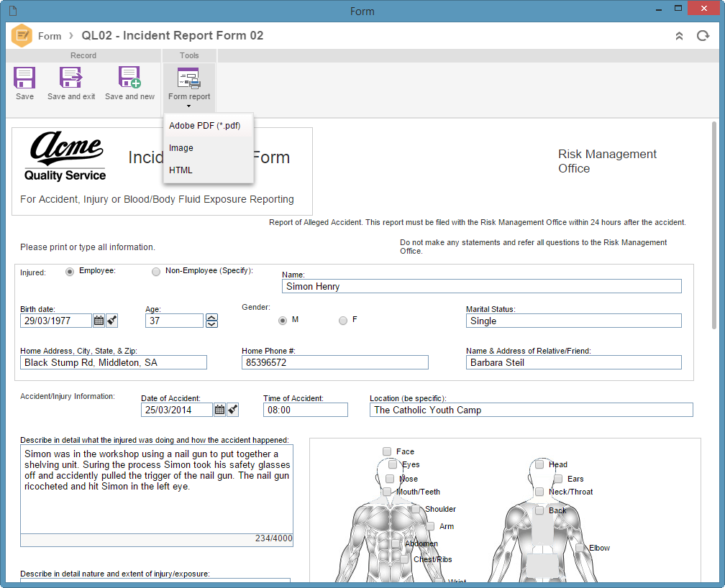
Task: Click the Age field showing 37
Action: (x=174, y=321)
